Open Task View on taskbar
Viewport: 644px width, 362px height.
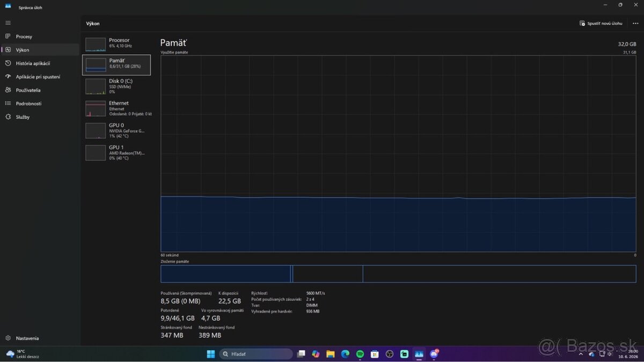(301, 354)
